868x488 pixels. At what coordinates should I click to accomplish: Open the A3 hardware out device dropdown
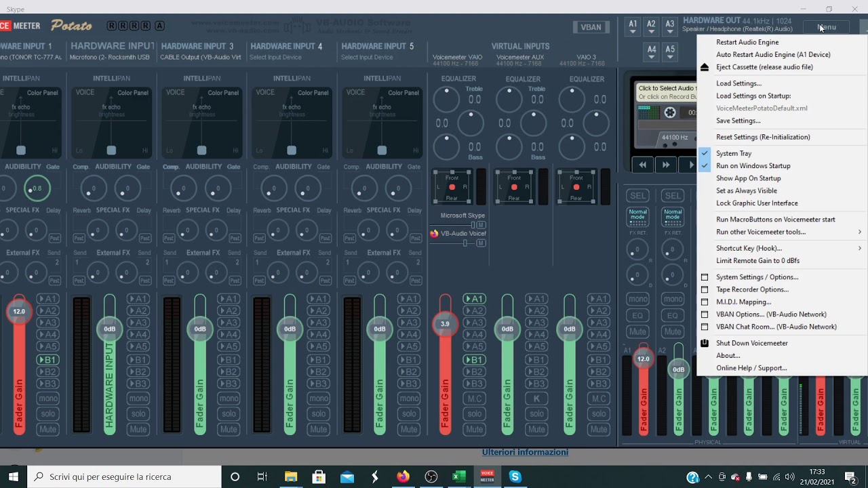point(669,28)
